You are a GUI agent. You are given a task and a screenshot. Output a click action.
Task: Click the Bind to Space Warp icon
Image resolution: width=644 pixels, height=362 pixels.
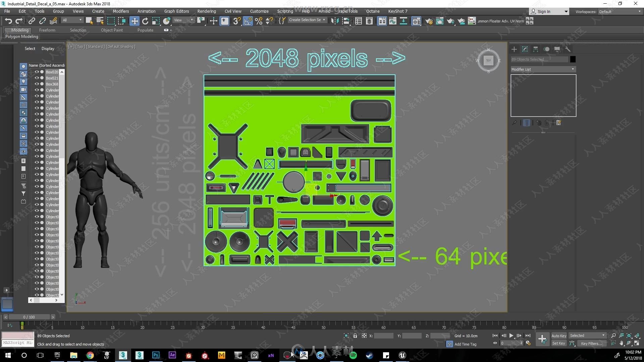tap(53, 21)
